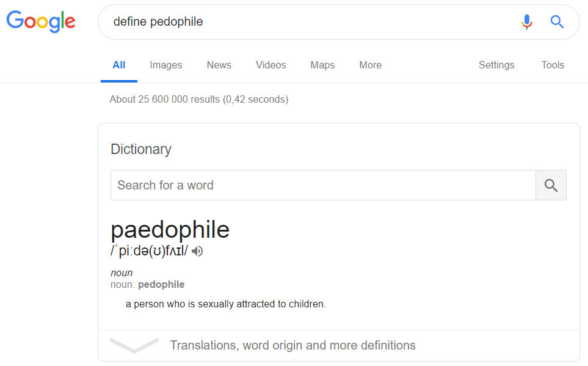Open the Settings menu
This screenshot has width=588, height=366.
click(x=496, y=65)
